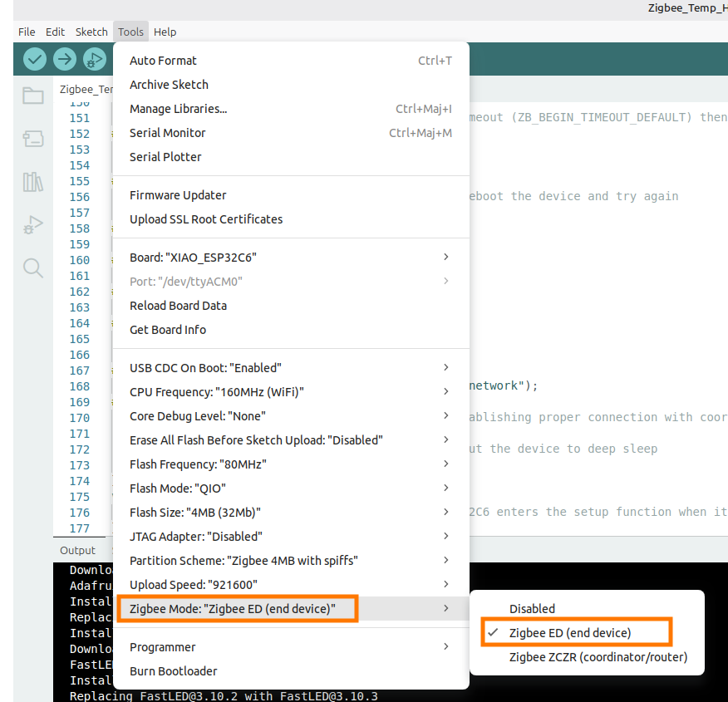Open the Library Manager books icon

[33, 182]
